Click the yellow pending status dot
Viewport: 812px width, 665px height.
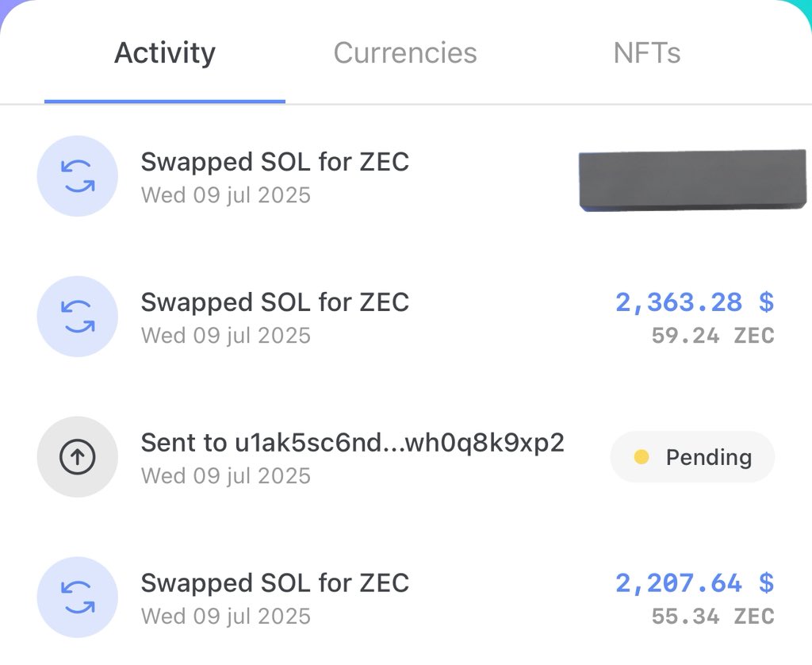click(641, 456)
